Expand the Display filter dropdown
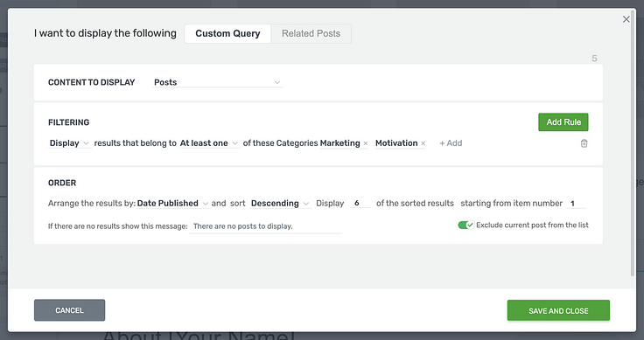This screenshot has width=644, height=340. (68, 143)
